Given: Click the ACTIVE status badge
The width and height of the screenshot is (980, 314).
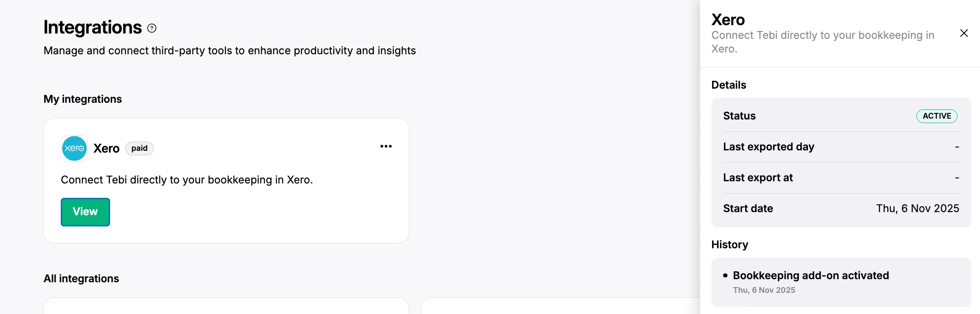Looking at the screenshot, I should click(937, 116).
